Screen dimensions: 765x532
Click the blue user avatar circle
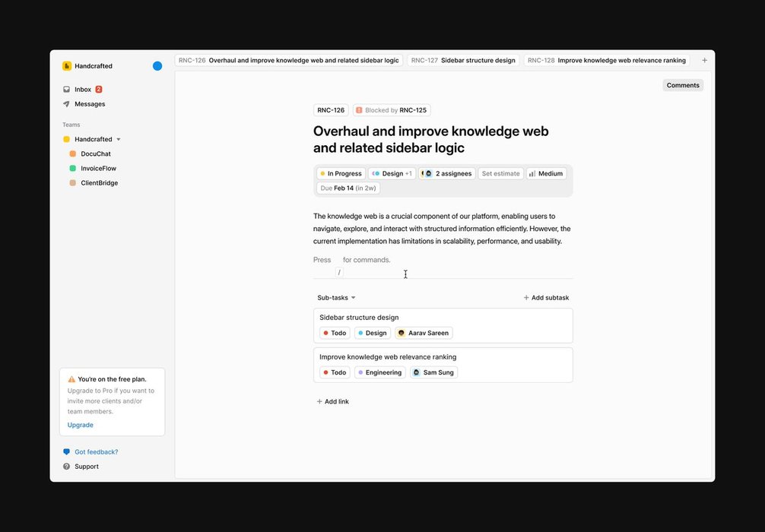[157, 66]
